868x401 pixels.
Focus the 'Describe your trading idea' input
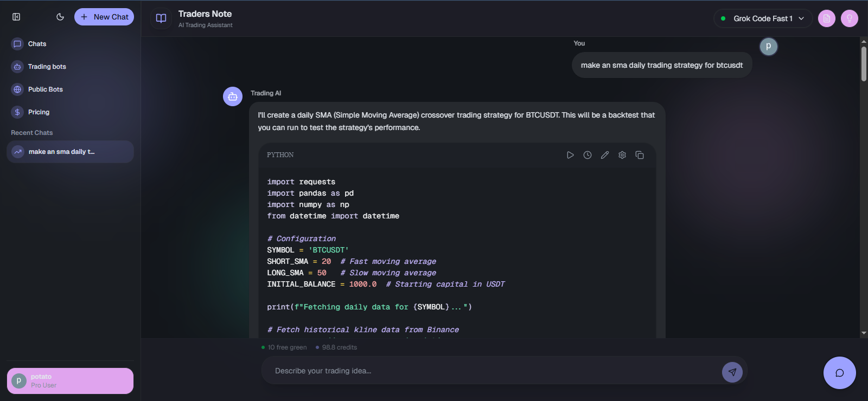click(494, 371)
